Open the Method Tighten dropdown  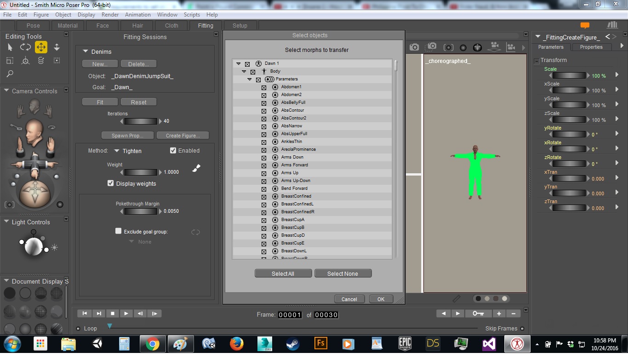(117, 151)
